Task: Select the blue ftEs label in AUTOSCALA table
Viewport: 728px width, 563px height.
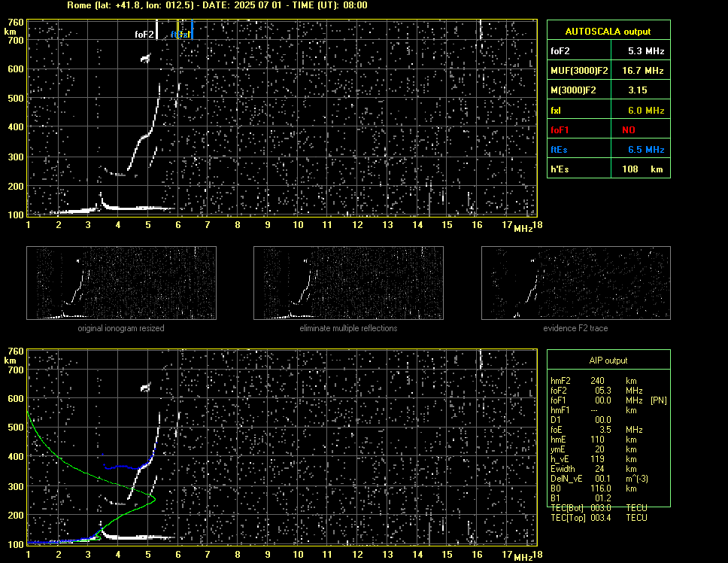Action: tap(559, 150)
